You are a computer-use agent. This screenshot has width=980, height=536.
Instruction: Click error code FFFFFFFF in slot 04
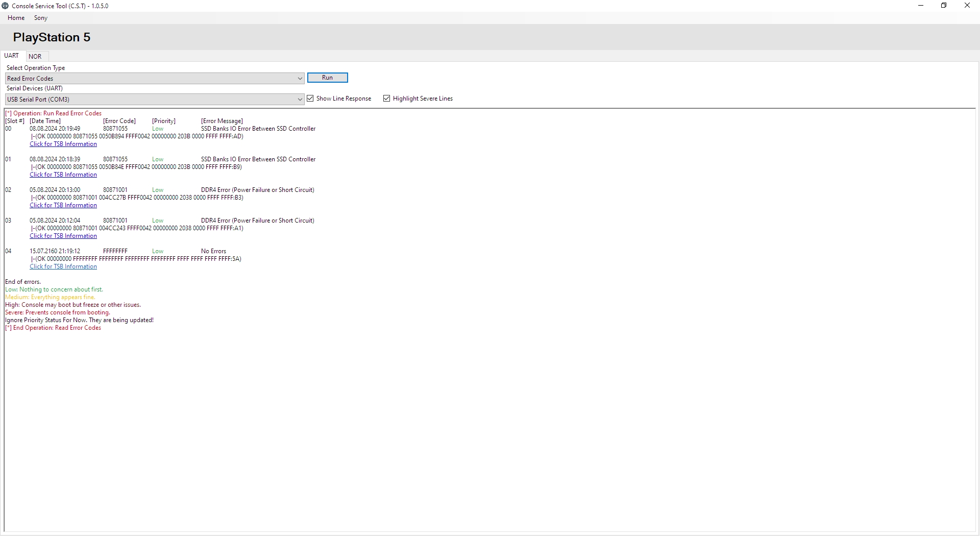click(x=115, y=251)
